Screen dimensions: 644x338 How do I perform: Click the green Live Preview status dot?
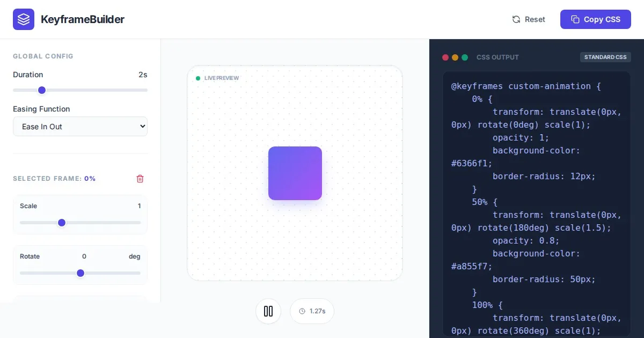(x=198, y=78)
